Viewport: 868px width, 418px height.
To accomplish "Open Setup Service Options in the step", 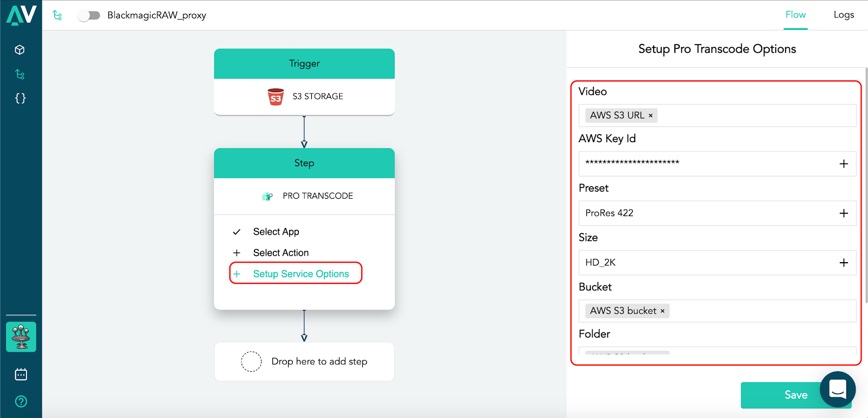I will click(x=301, y=274).
